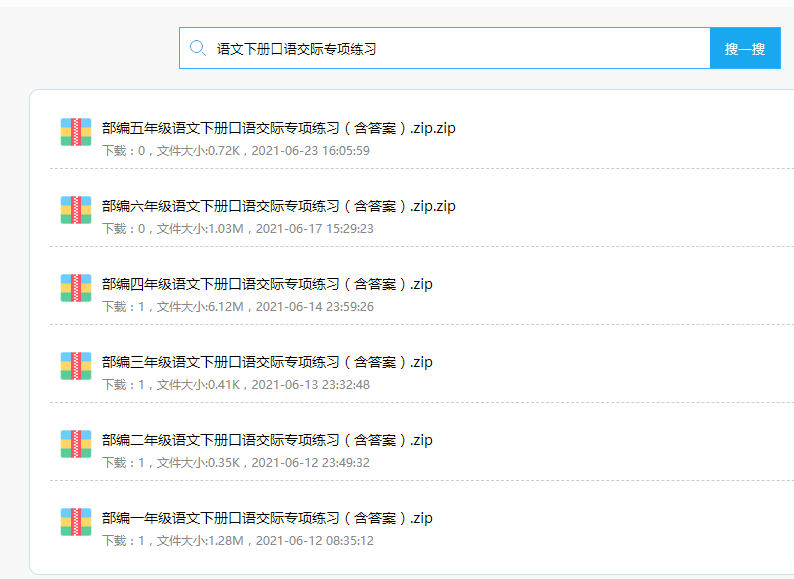The width and height of the screenshot is (794, 579).
Task: Click the info line showing 文件大小:0.35K
Action: [x=236, y=463]
